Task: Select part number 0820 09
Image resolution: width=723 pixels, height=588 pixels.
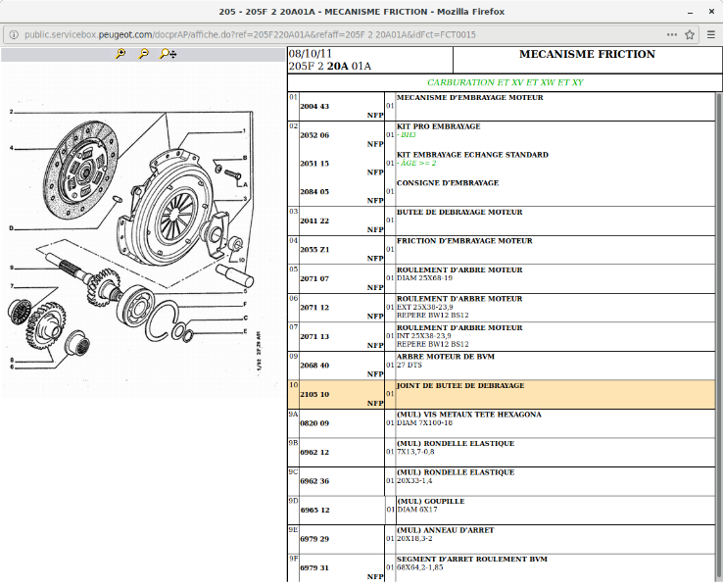Action: (314, 423)
